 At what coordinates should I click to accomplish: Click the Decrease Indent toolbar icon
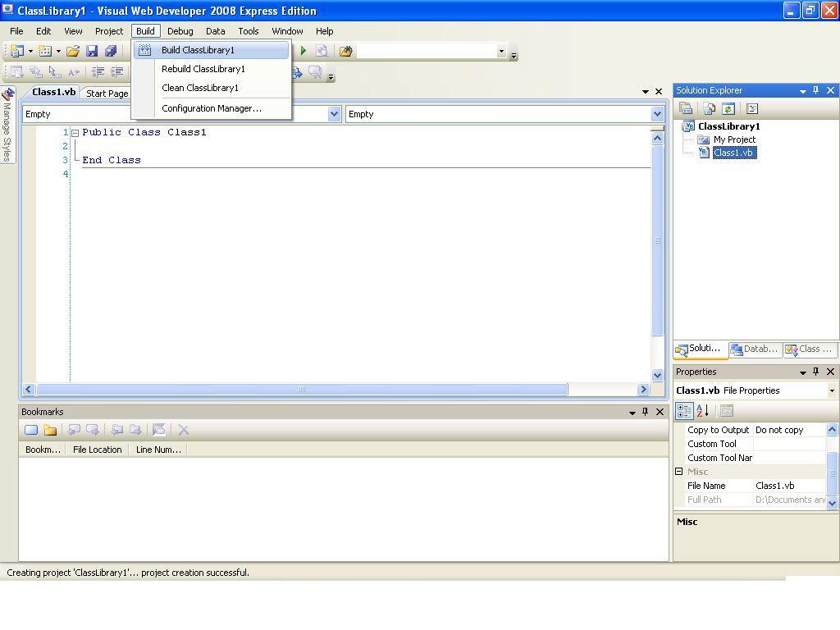click(98, 71)
